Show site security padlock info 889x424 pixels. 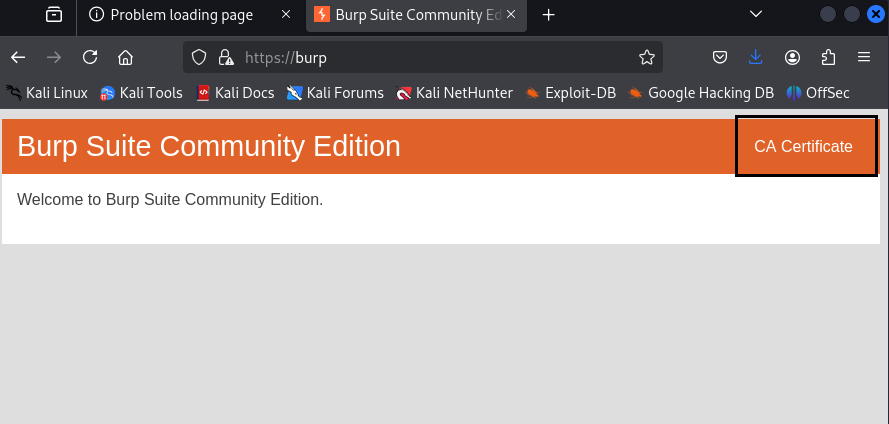point(226,57)
